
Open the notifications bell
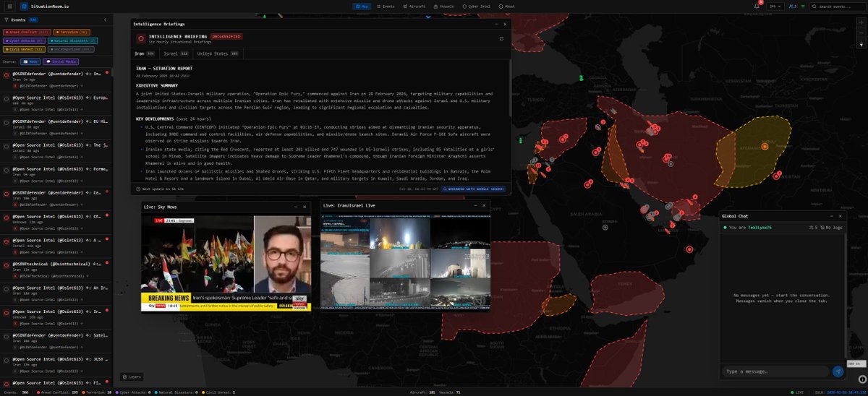click(x=757, y=6)
